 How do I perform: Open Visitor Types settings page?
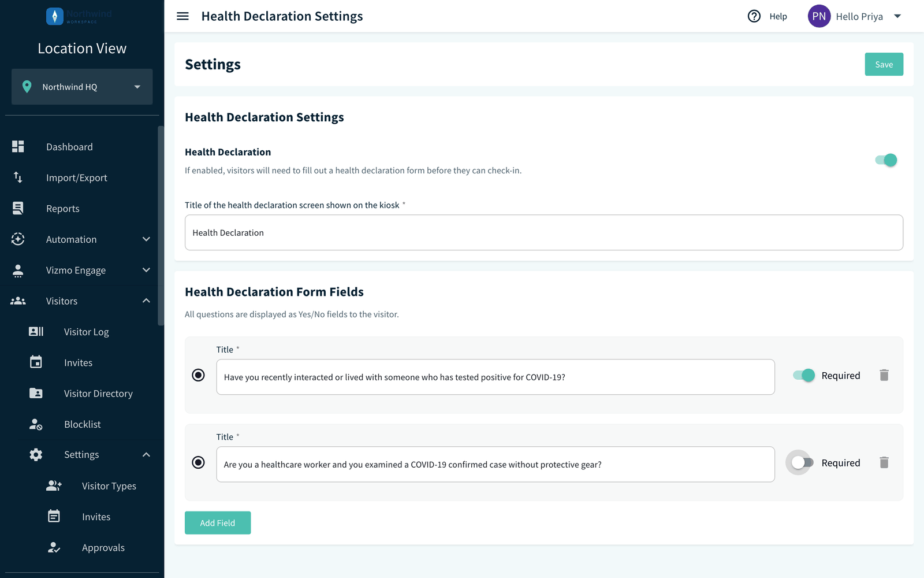tap(109, 486)
